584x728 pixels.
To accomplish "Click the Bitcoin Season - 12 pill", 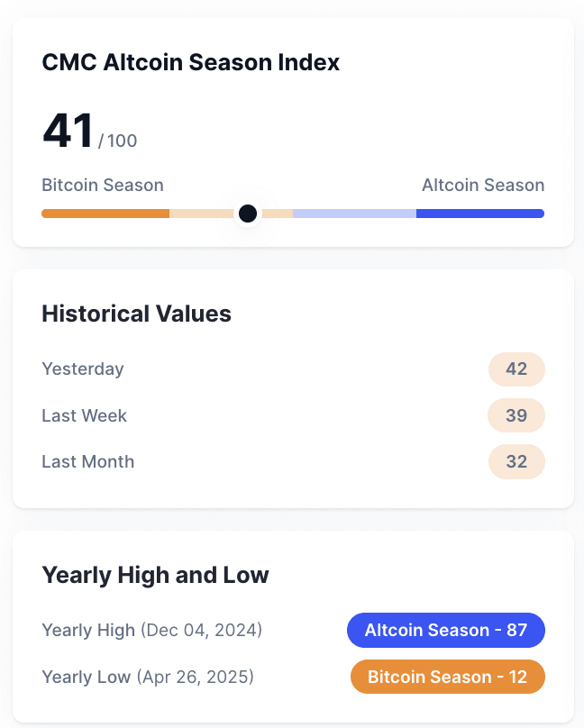I will pyautogui.click(x=448, y=677).
